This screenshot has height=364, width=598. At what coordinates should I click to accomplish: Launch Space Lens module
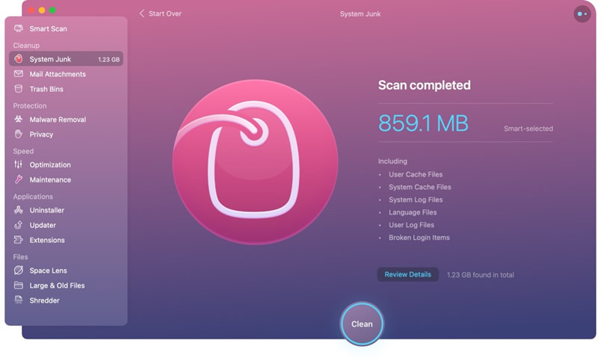(66, 271)
